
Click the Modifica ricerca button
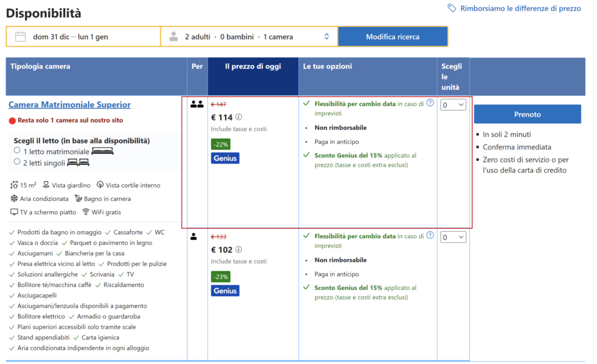pyautogui.click(x=392, y=37)
